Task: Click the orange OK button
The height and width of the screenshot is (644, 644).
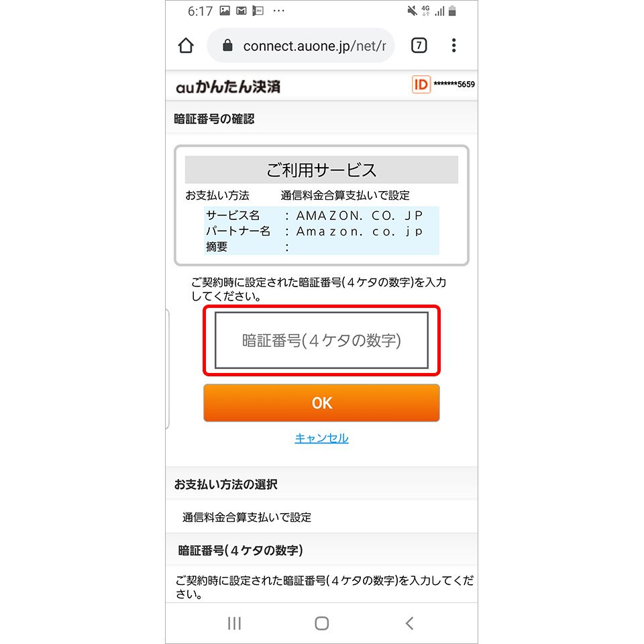Action: 321,403
